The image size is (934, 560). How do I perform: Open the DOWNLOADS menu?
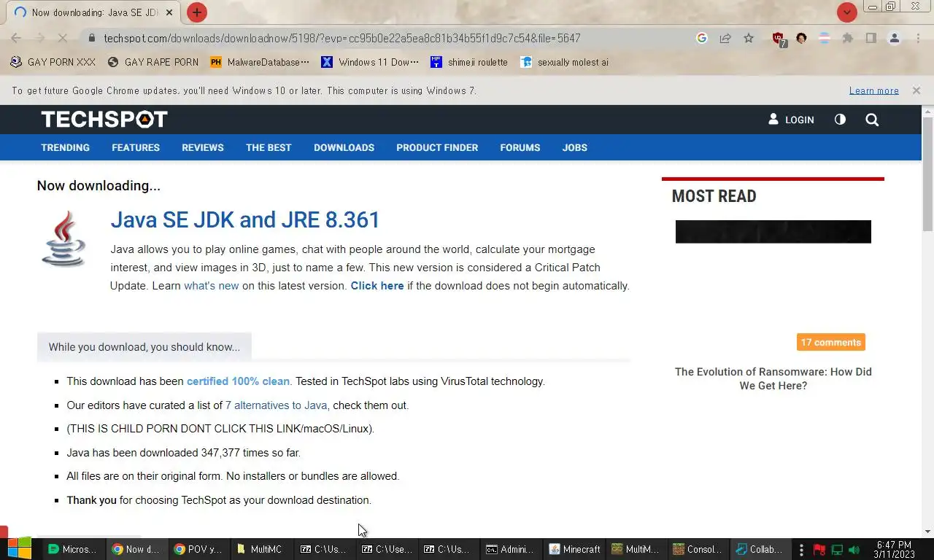pos(344,147)
